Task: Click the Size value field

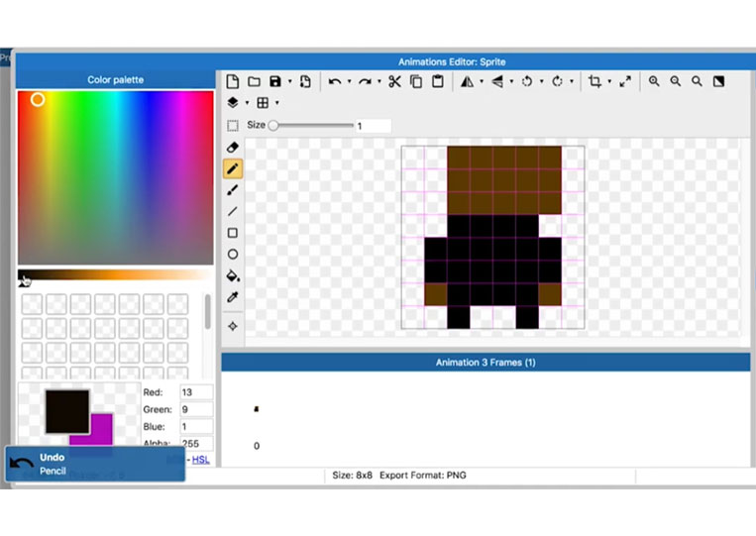Action: pyautogui.click(x=373, y=126)
